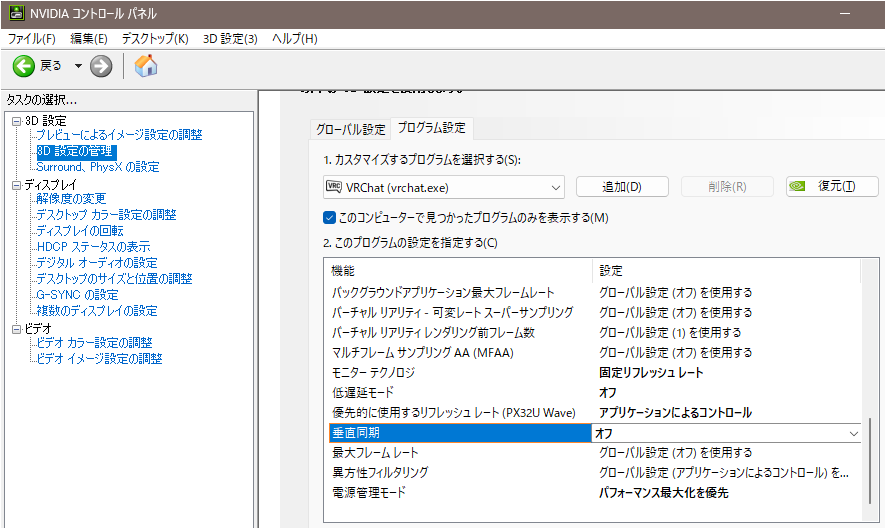Image resolution: width=886 pixels, height=529 pixels.
Task: Open 解像度の変更 page
Action: (71, 198)
